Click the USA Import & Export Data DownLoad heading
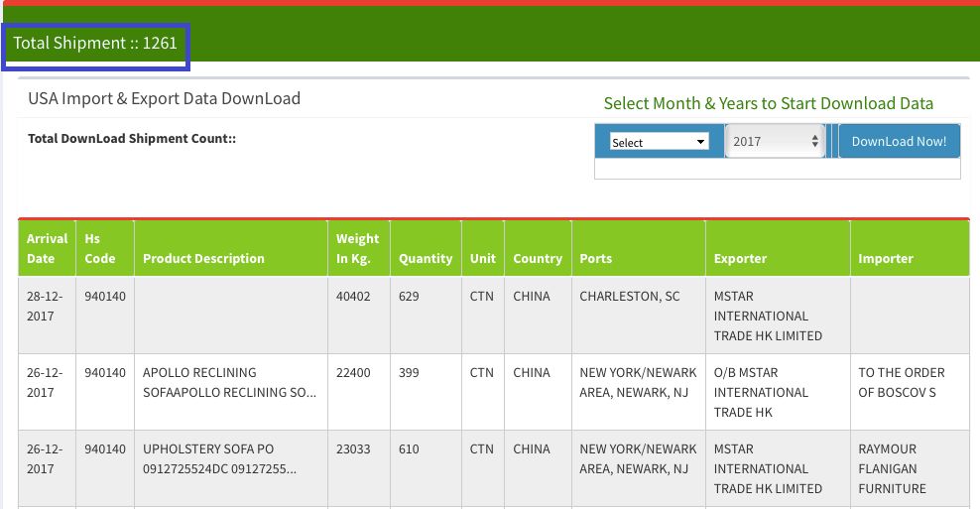The image size is (980, 509). pos(165,99)
